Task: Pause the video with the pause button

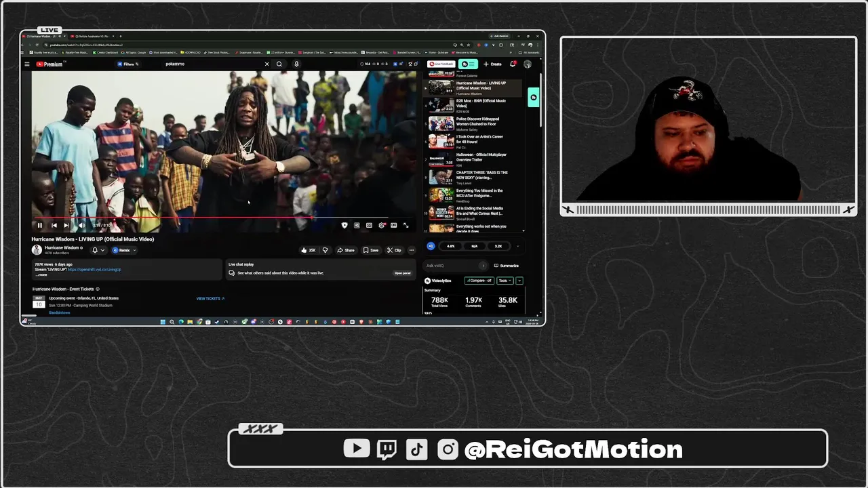Action: pos(39,225)
